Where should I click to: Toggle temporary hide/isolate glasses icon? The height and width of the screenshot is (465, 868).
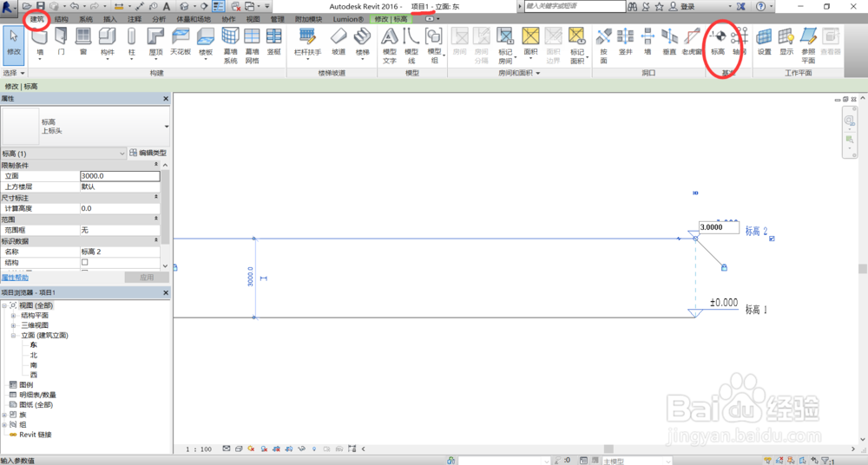coord(302,449)
